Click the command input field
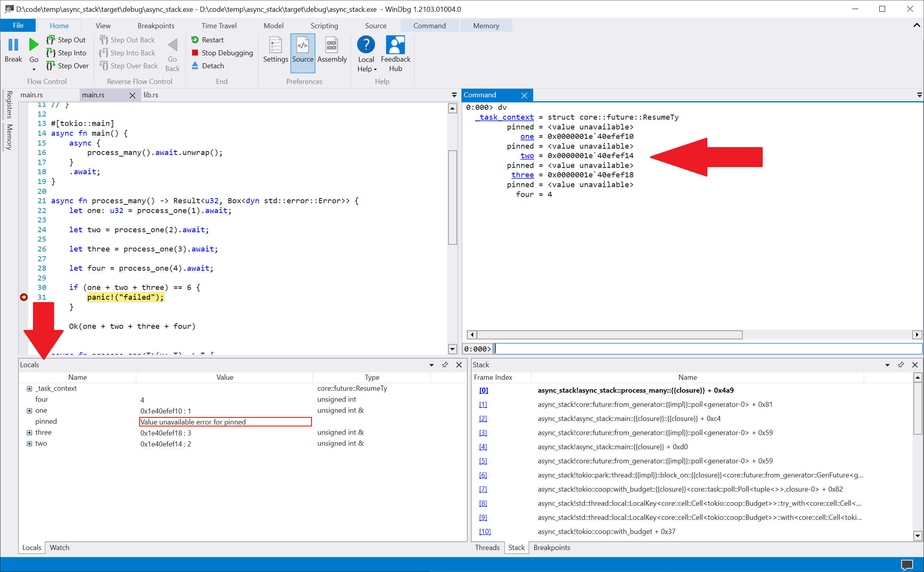The height and width of the screenshot is (572, 924). tap(708, 349)
